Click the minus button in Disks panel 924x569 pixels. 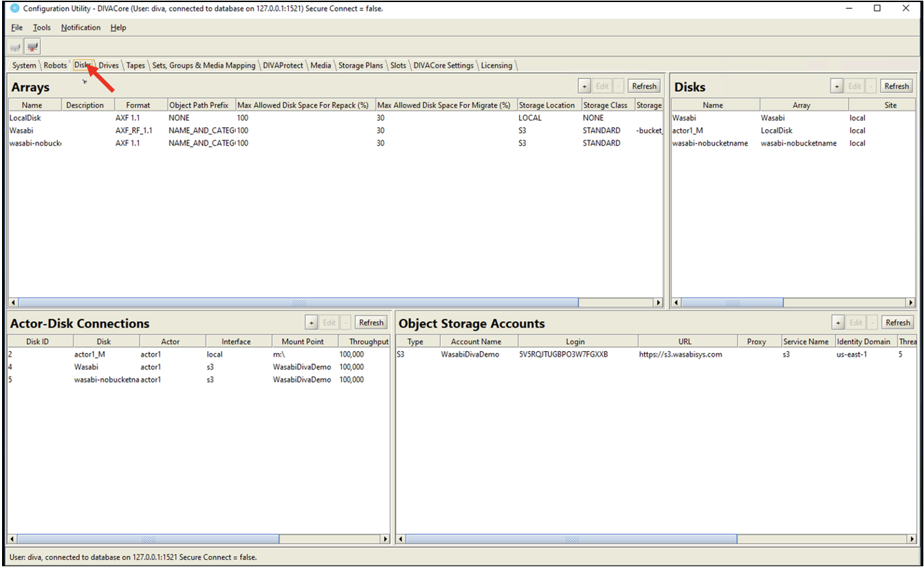870,86
